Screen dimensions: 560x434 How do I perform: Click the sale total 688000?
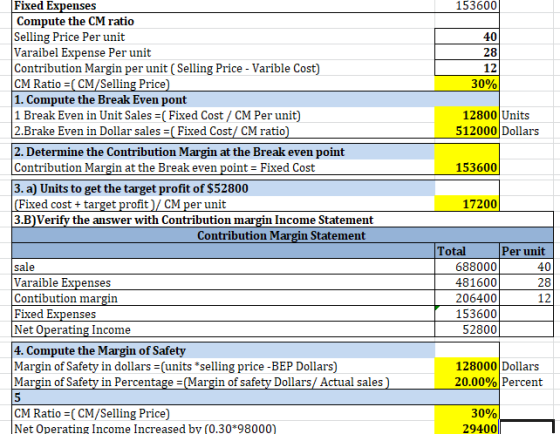[467, 266]
